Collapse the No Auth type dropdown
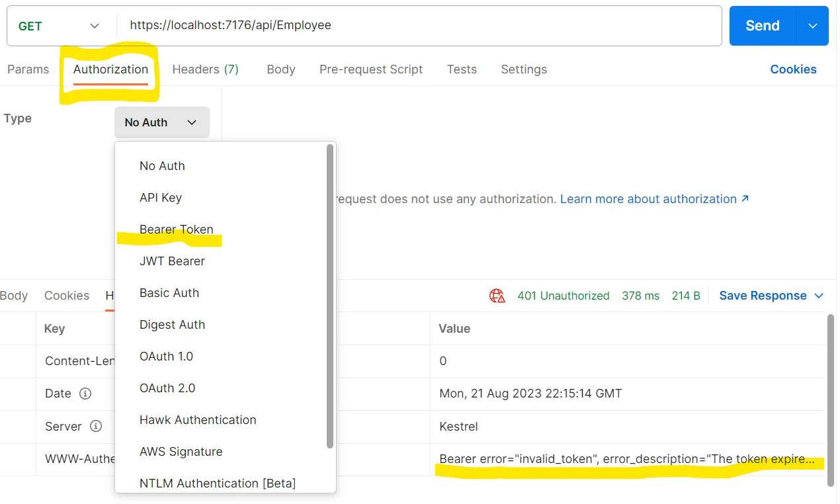The image size is (840, 504). coord(161,122)
